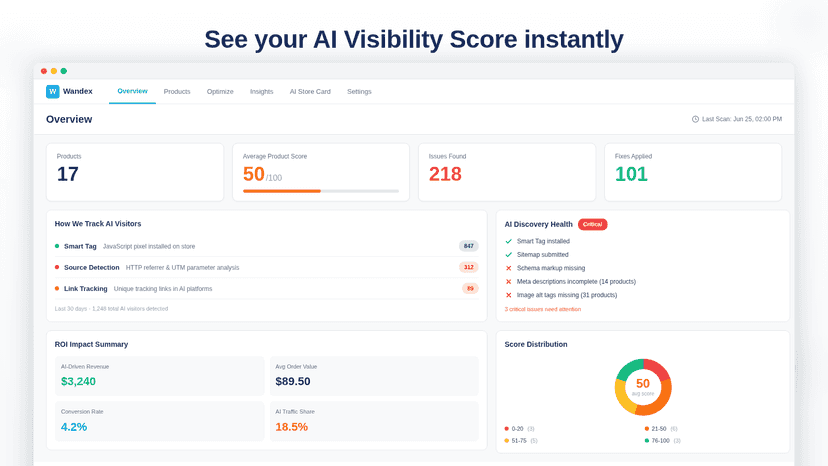Click '3 critical issues need attention' link
Screen dimensions: 828x466
543,309
